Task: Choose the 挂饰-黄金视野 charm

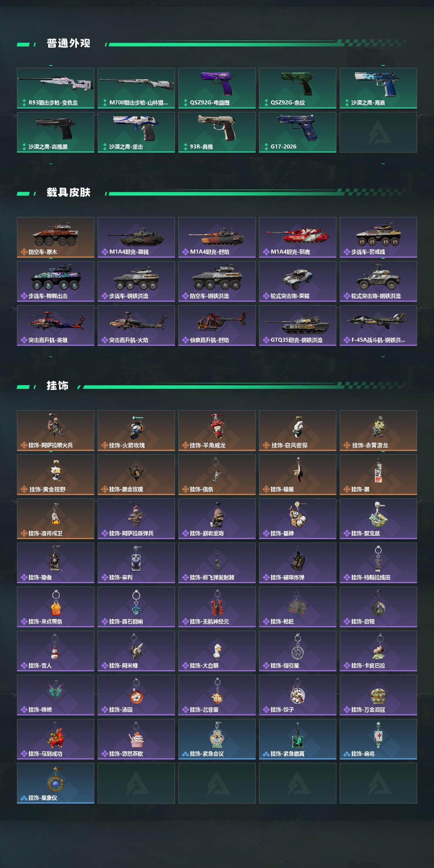Action: [x=56, y=475]
